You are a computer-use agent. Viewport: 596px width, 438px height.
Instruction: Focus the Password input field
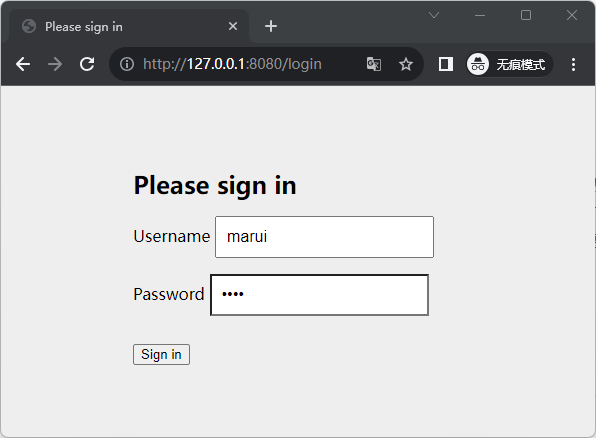(319, 295)
